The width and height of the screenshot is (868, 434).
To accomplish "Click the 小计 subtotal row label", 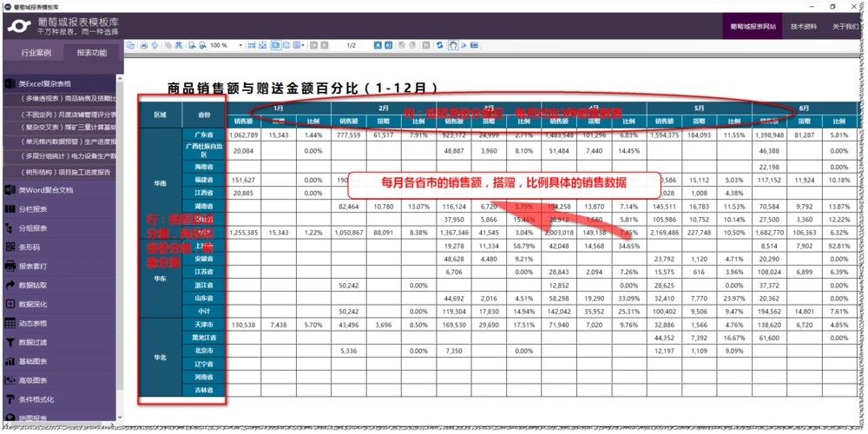I will [204, 311].
